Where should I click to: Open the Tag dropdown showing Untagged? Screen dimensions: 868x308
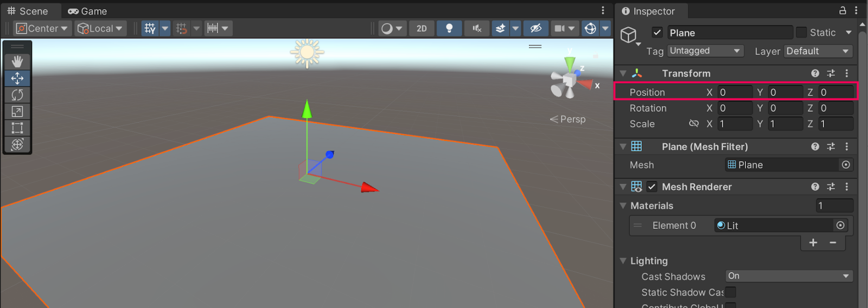pos(705,51)
